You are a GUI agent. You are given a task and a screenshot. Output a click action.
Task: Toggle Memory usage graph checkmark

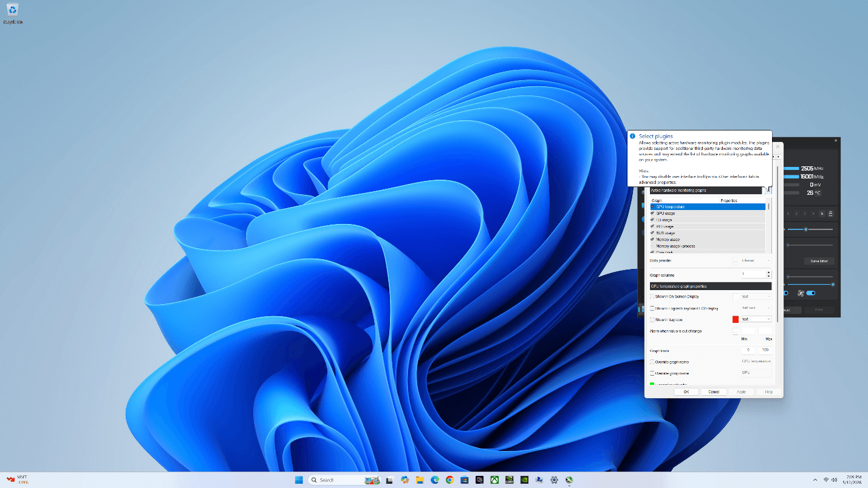coord(652,240)
